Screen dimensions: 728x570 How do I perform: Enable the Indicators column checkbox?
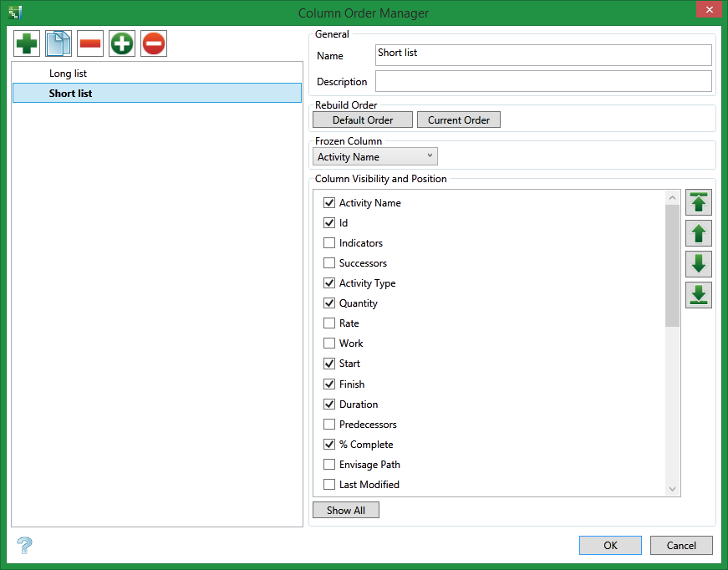coord(329,242)
